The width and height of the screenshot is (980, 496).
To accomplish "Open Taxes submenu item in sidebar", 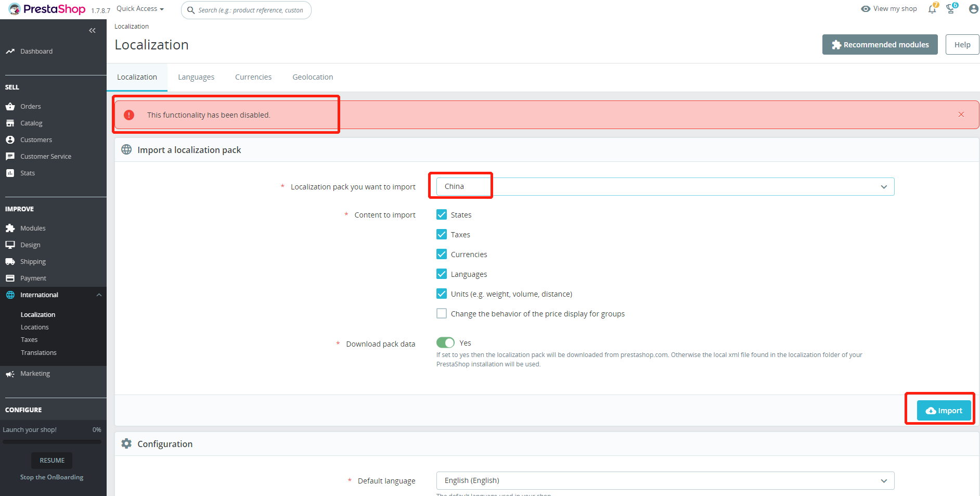I will pos(29,339).
